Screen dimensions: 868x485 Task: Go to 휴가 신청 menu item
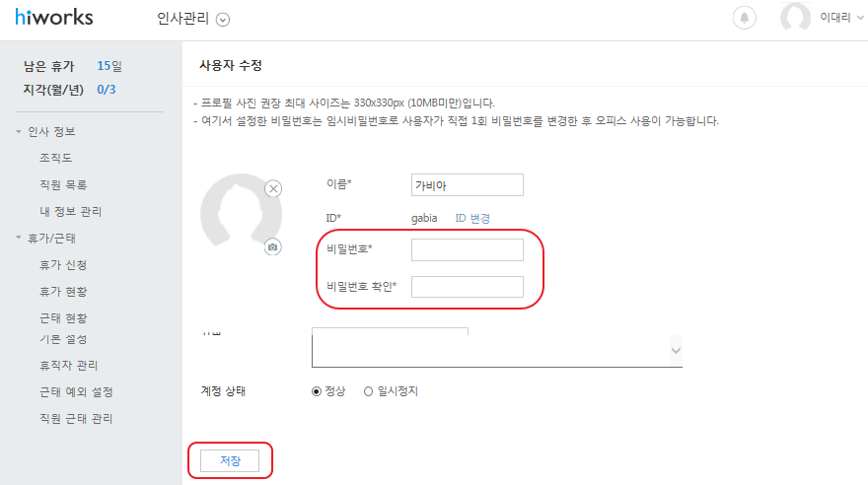62,265
